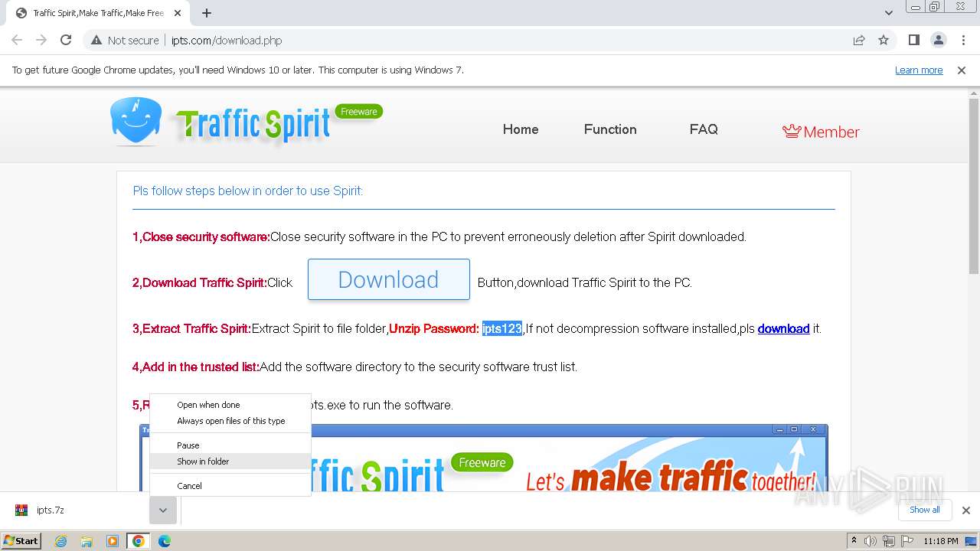Viewport: 980px width, 551px height.
Task: Open the Member page
Action: (821, 132)
